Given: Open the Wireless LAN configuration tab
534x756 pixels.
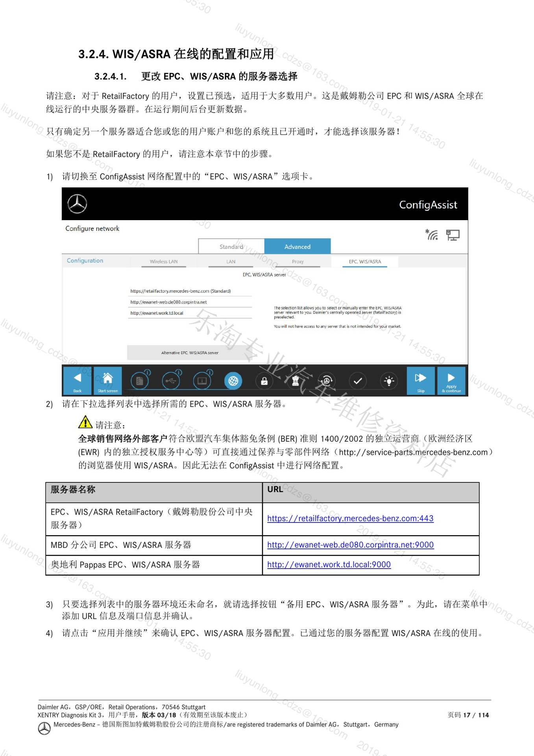Looking at the screenshot, I should pyautogui.click(x=164, y=262).
